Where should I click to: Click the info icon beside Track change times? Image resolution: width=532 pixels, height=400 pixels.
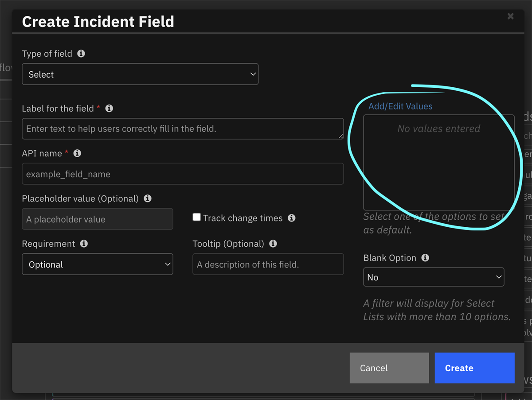pos(292,218)
